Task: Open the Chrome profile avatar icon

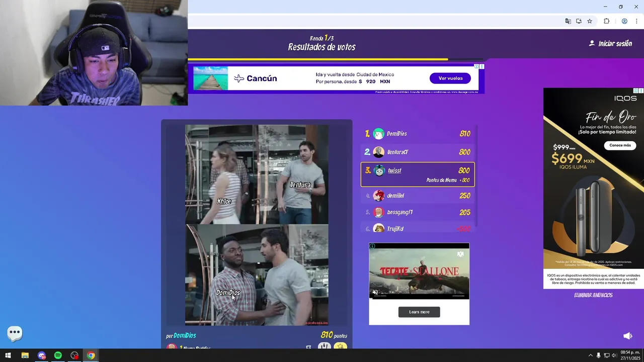Action: click(x=624, y=21)
